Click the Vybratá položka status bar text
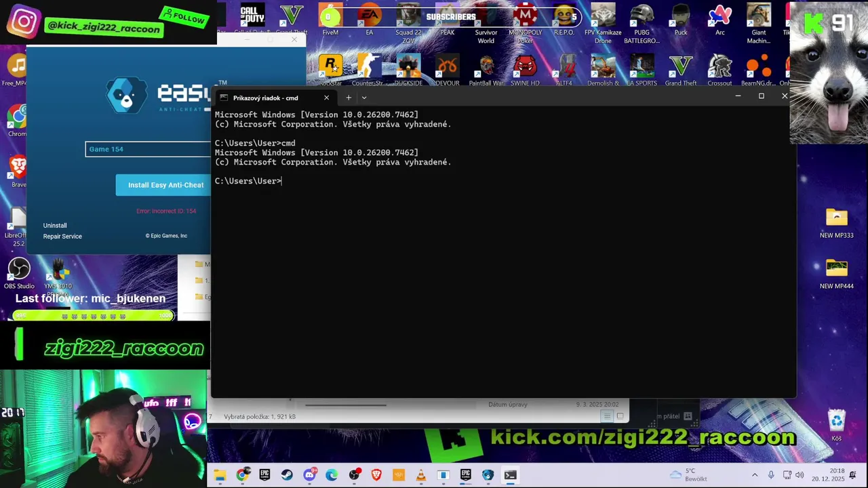 [x=260, y=417]
